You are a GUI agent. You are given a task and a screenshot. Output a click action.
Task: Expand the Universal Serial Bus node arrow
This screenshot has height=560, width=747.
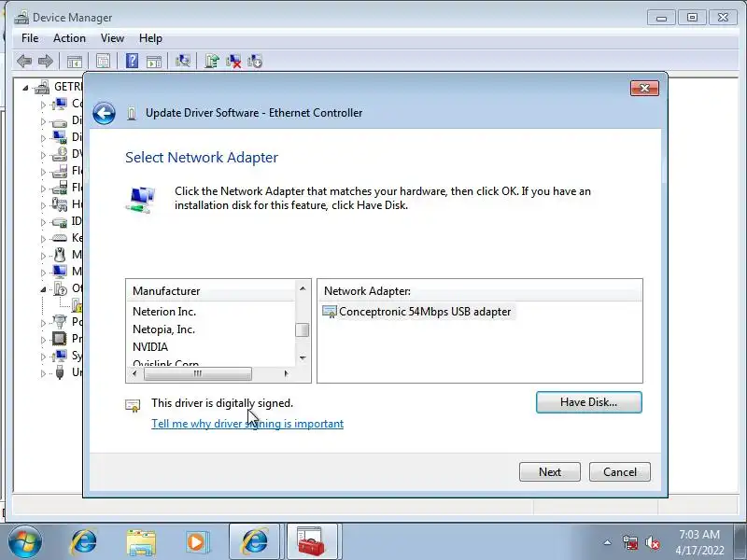tap(43, 372)
